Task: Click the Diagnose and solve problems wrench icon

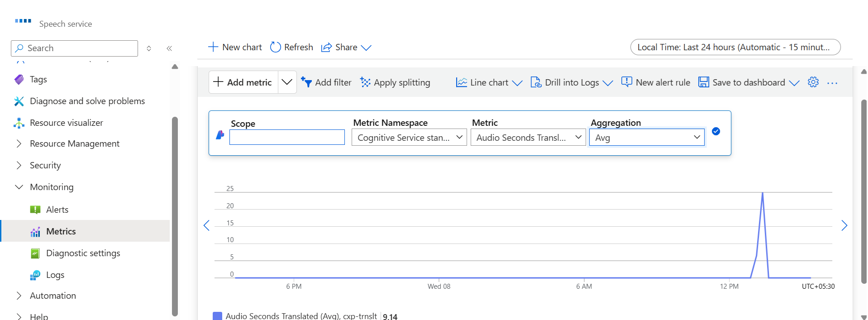Action: pos(19,101)
